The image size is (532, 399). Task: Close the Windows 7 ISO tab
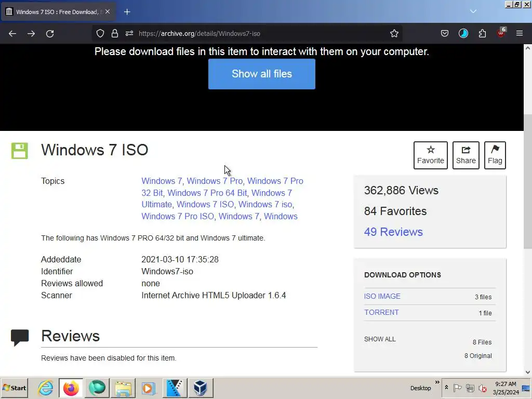pyautogui.click(x=108, y=11)
